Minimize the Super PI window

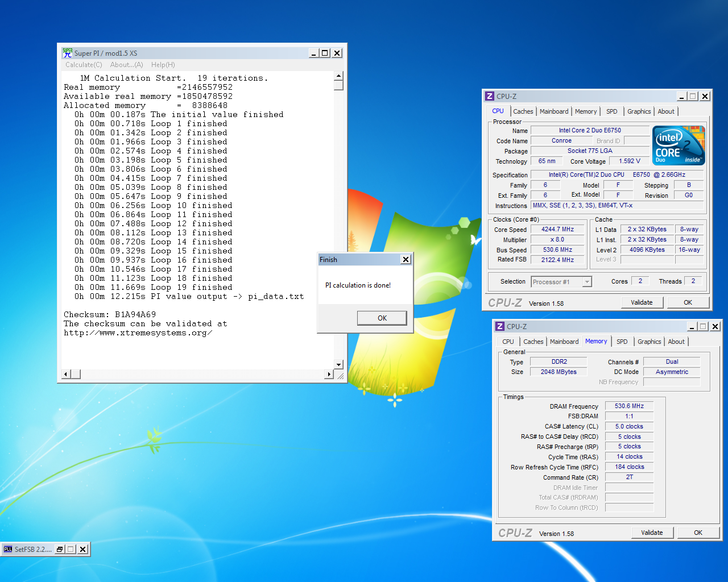pos(313,53)
